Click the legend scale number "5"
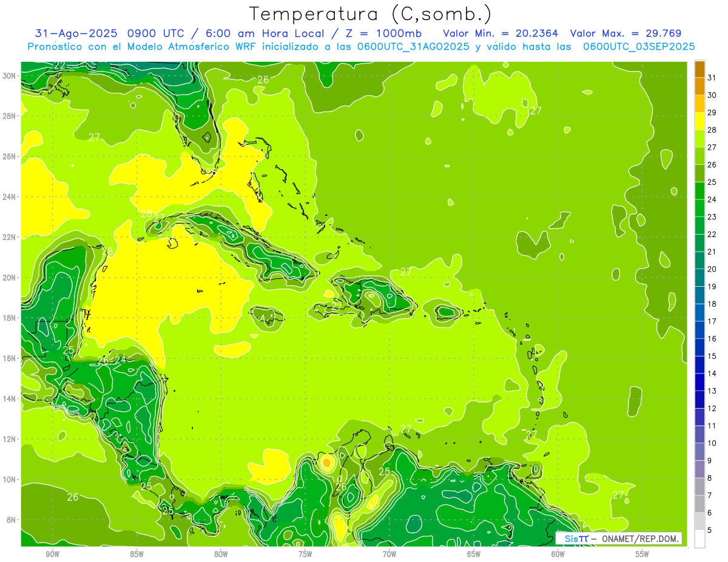 710,530
